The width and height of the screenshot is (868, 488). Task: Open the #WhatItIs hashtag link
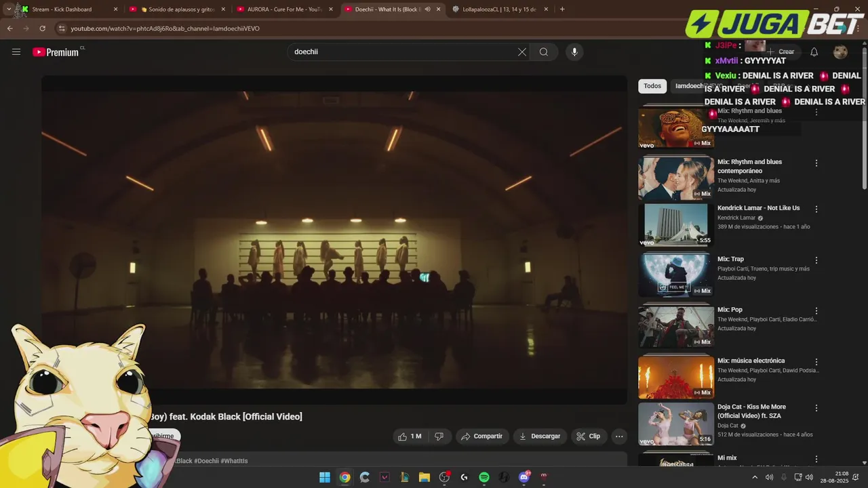point(234,461)
